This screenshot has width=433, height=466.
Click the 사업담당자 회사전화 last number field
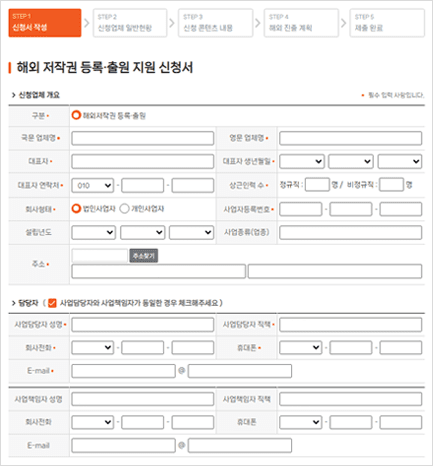click(x=193, y=348)
